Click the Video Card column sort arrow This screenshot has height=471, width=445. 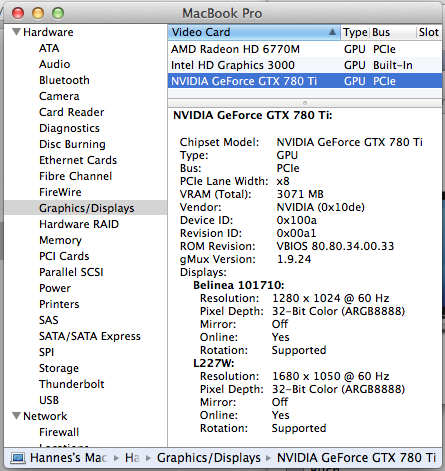332,32
